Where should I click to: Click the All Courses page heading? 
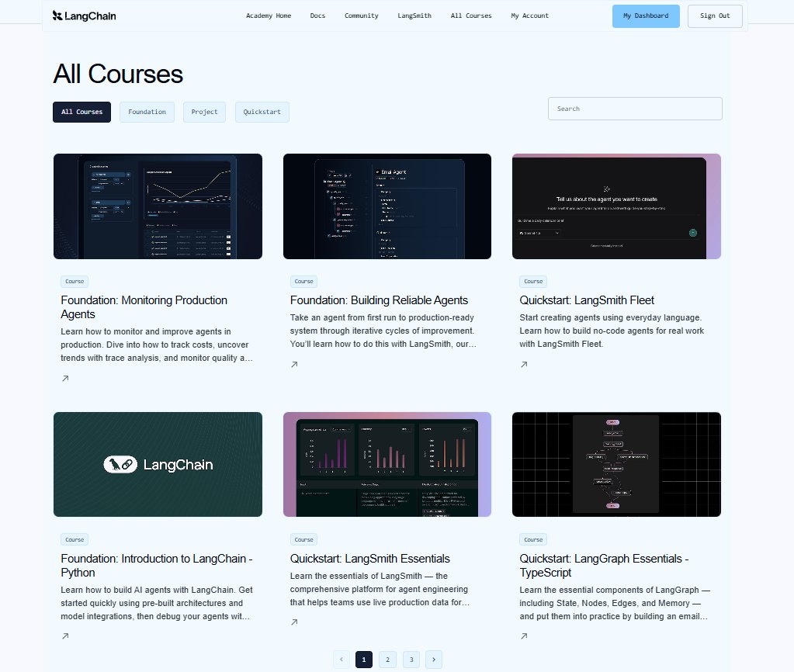[x=118, y=74]
